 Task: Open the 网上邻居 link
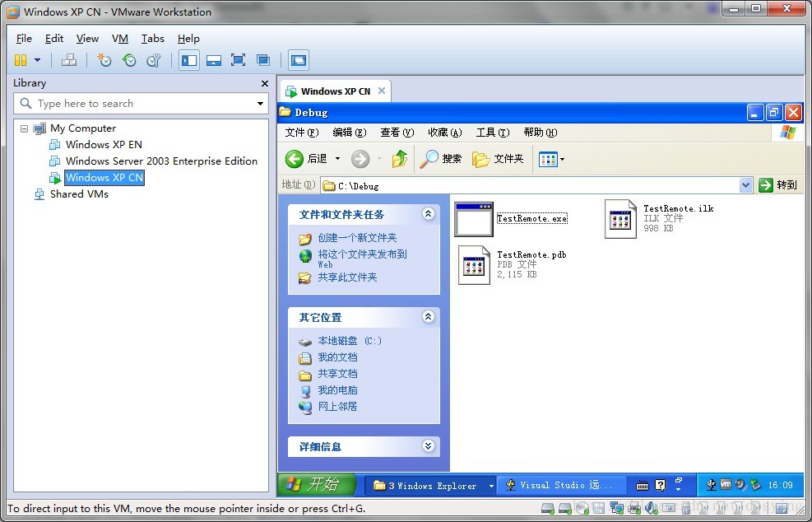click(x=337, y=407)
